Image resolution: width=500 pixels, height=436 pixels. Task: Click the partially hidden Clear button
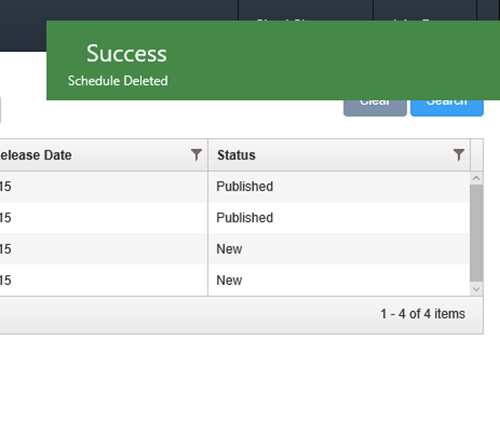375,108
